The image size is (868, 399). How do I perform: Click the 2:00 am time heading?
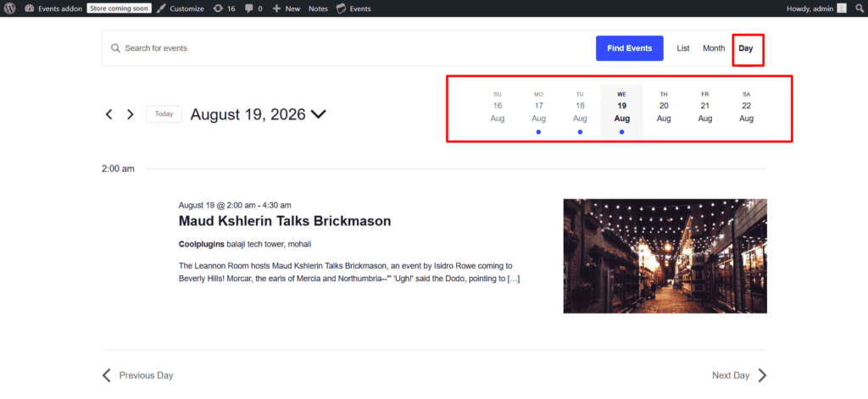coord(118,169)
